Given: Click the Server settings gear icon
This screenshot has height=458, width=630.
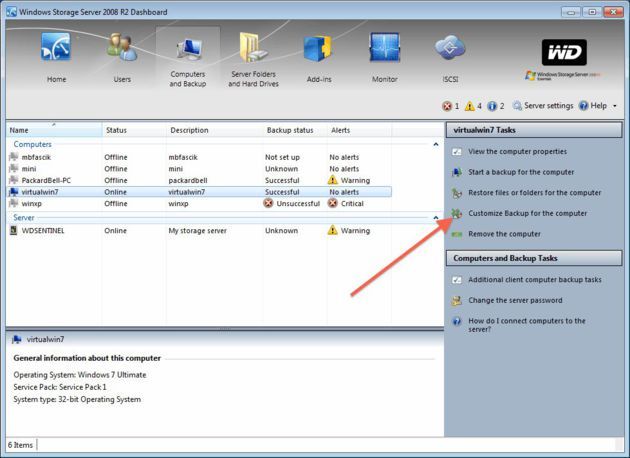Looking at the screenshot, I should tap(517, 106).
